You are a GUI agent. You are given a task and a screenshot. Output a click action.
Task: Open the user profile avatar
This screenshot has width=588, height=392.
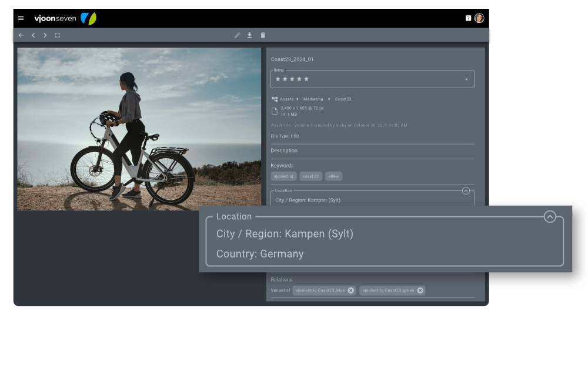click(x=479, y=18)
